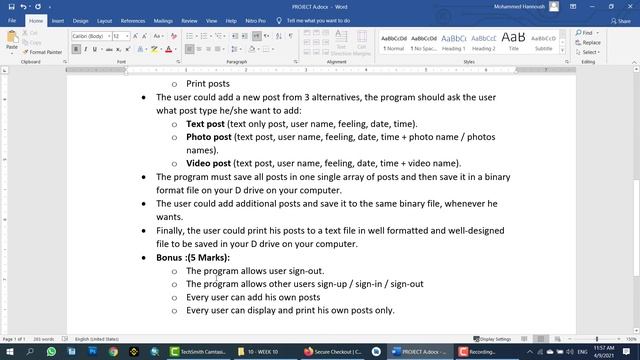Open text effects and typography
Image resolution: width=640 pixels, height=360 pixels.
[x=140, y=49]
